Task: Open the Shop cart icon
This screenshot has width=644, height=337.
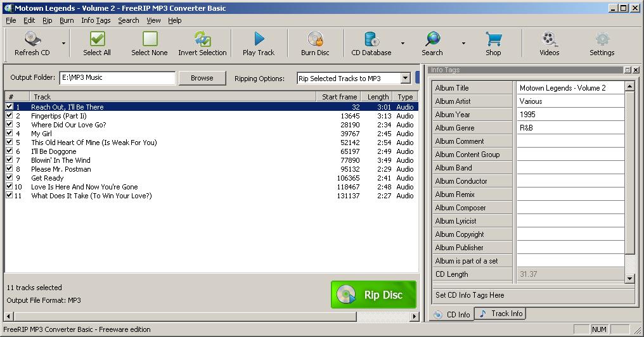Action: pos(493,39)
